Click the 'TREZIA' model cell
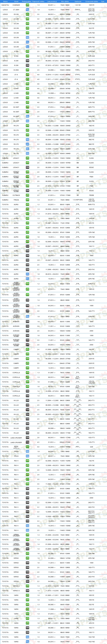107x644 pixels. pos(16,200)
